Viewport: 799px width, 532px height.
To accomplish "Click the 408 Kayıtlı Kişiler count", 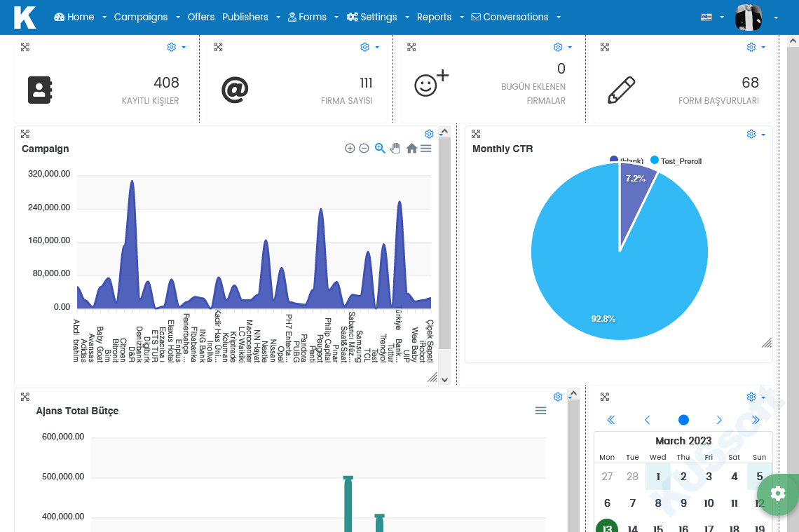I will pos(166,83).
